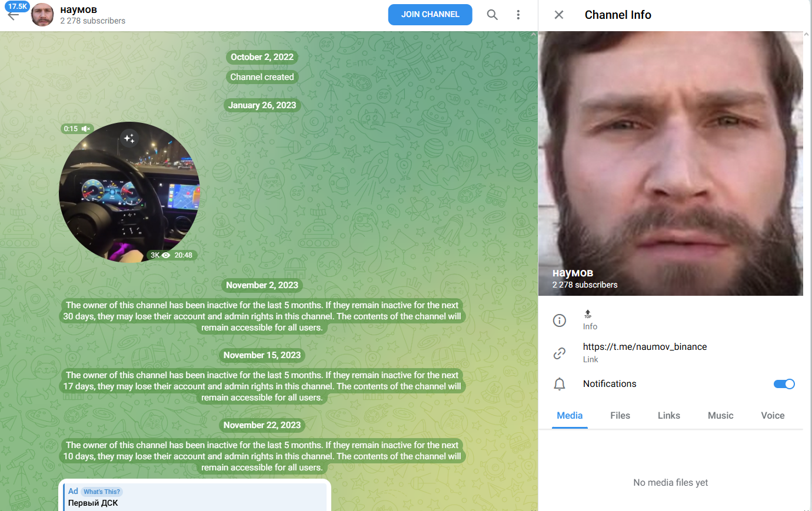Image resolution: width=812 pixels, height=511 pixels.
Task: Click the info circle icon
Action: (560, 320)
